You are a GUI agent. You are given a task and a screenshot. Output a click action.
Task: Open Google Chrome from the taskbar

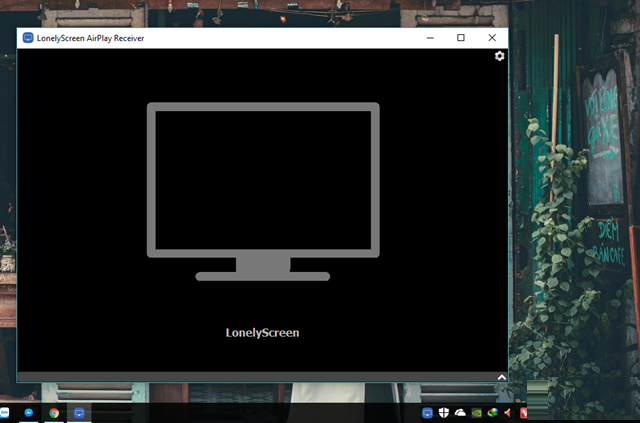click(54, 413)
